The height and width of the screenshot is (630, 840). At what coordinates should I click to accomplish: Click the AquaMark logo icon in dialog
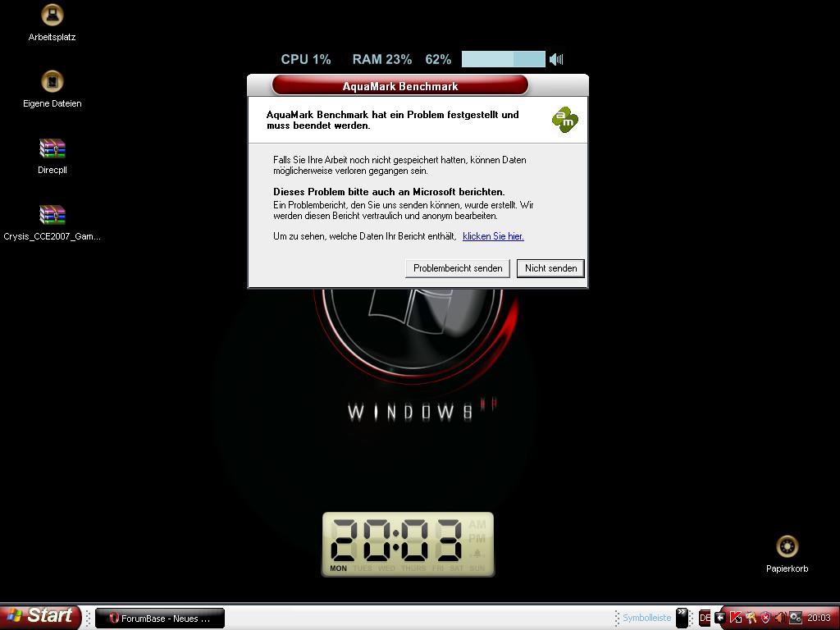tap(564, 120)
